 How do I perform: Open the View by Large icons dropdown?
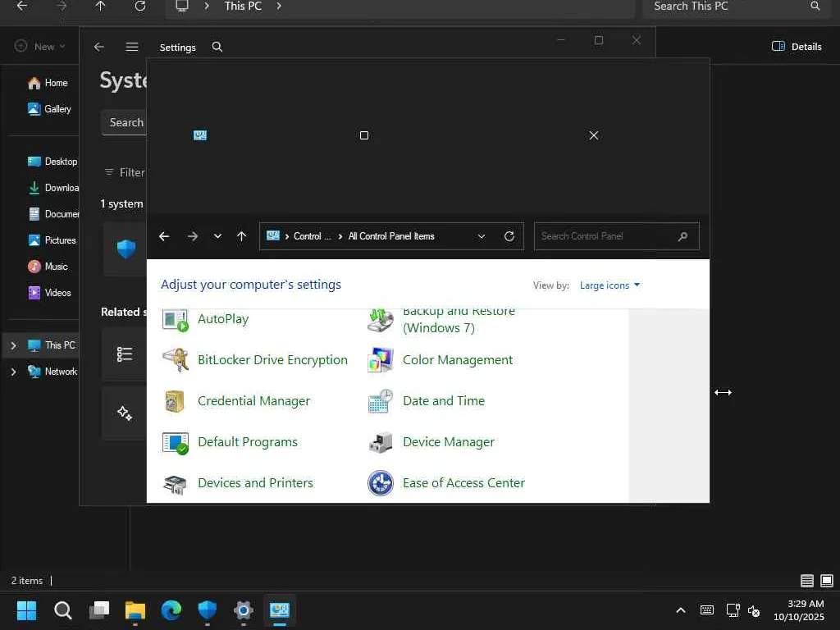pyautogui.click(x=609, y=285)
